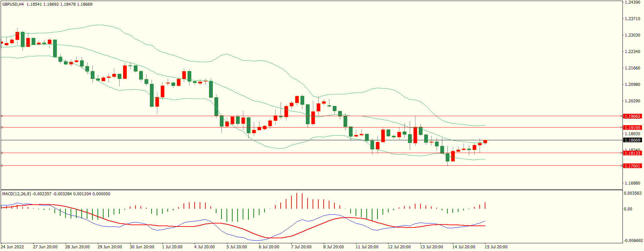Select left handle of the 1.19195 horizontal line
644x251 pixels.
tap(2, 128)
